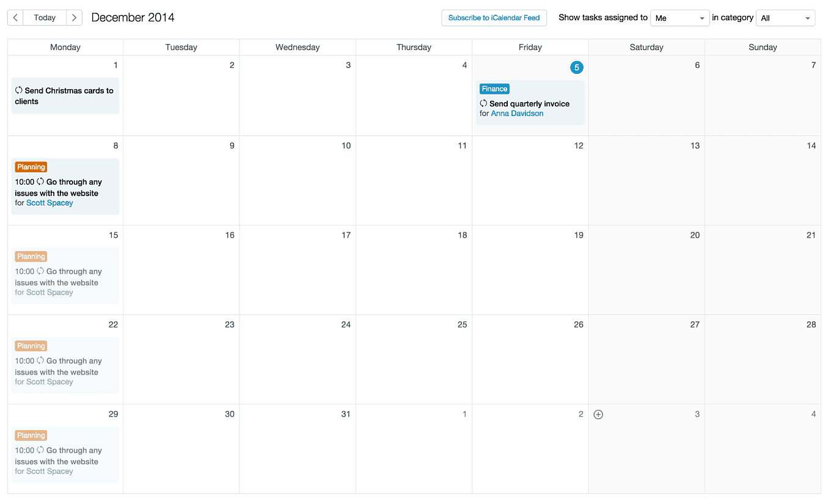Click the add task plus icon on Saturday 3

(x=598, y=415)
